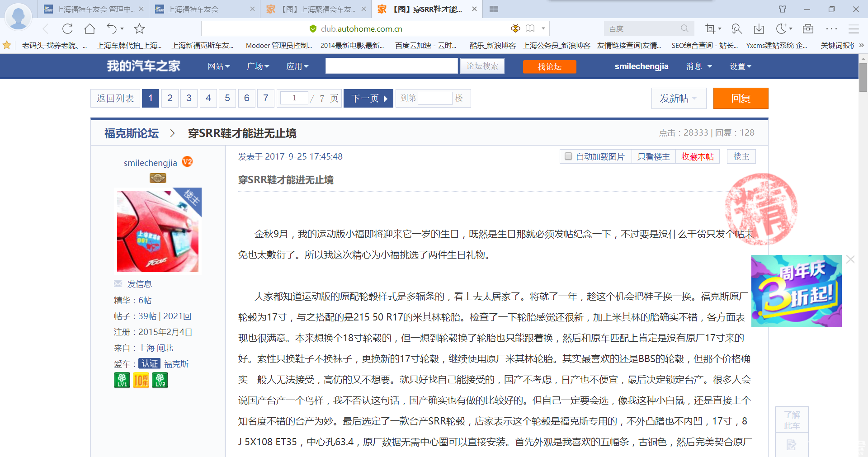The image size is (868, 457).
Task: Open 福克斯论坛 breadcrumb link
Action: (131, 133)
